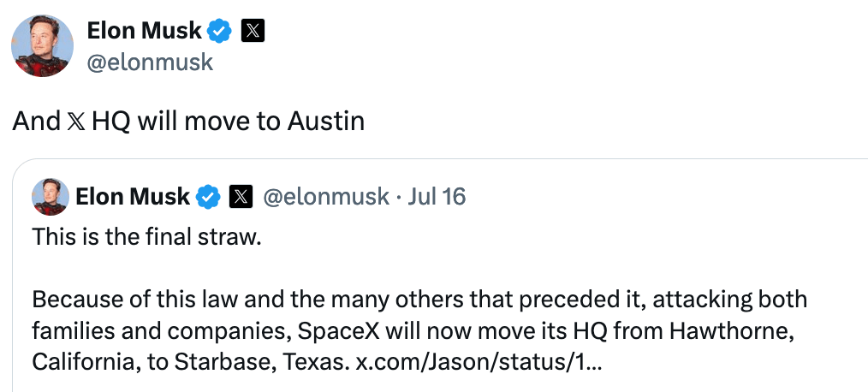Click the verified checkmark in the quoted tweet
The image size is (868, 392).
tap(208, 197)
